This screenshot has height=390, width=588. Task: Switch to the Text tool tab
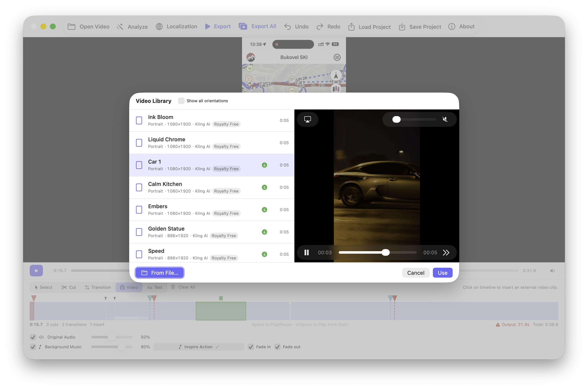155,287
